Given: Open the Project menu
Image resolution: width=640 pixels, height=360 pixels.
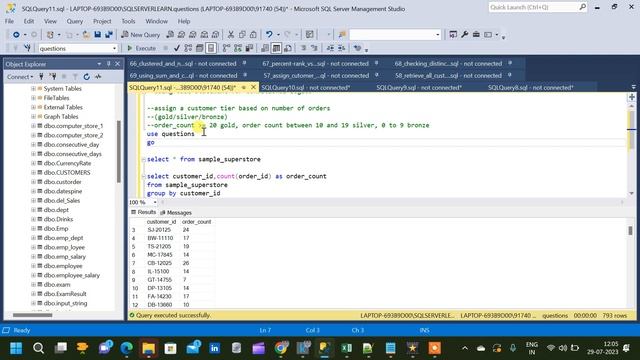Looking at the screenshot, I should click(x=102, y=21).
